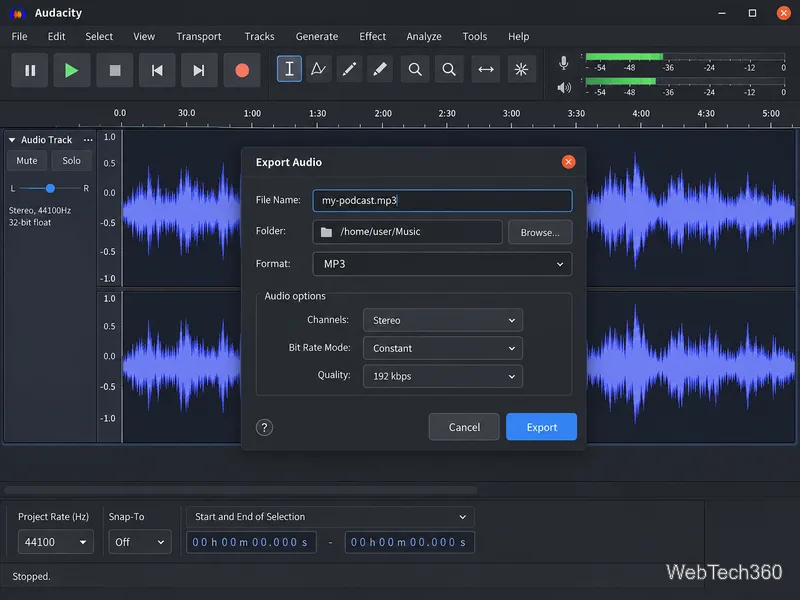The width and height of the screenshot is (800, 600).
Task: Open the Analyze menu
Action: click(424, 36)
